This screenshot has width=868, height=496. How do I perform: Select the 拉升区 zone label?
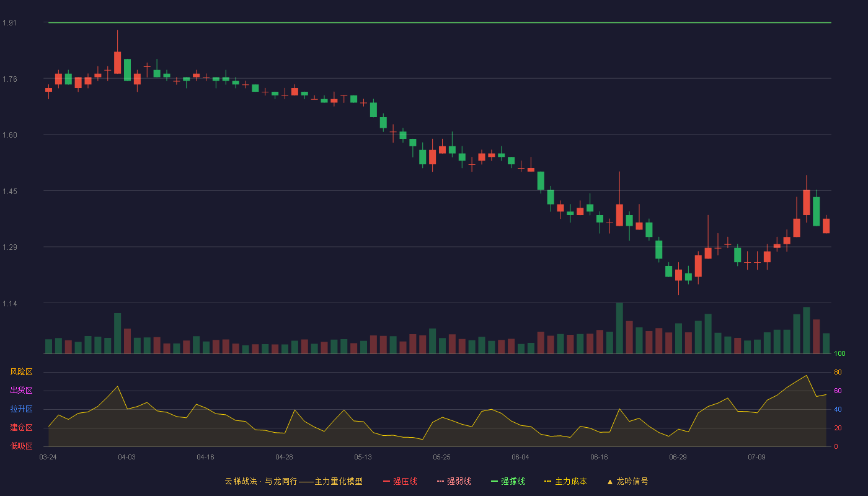point(22,409)
